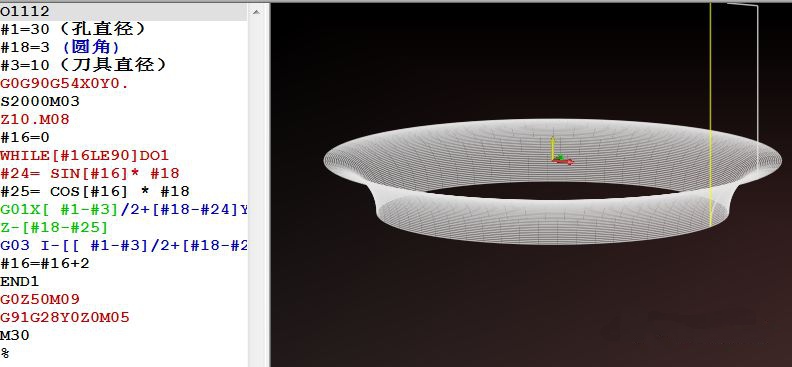Select the green G01X linear move line
The height and width of the screenshot is (367, 792).
[124, 209]
